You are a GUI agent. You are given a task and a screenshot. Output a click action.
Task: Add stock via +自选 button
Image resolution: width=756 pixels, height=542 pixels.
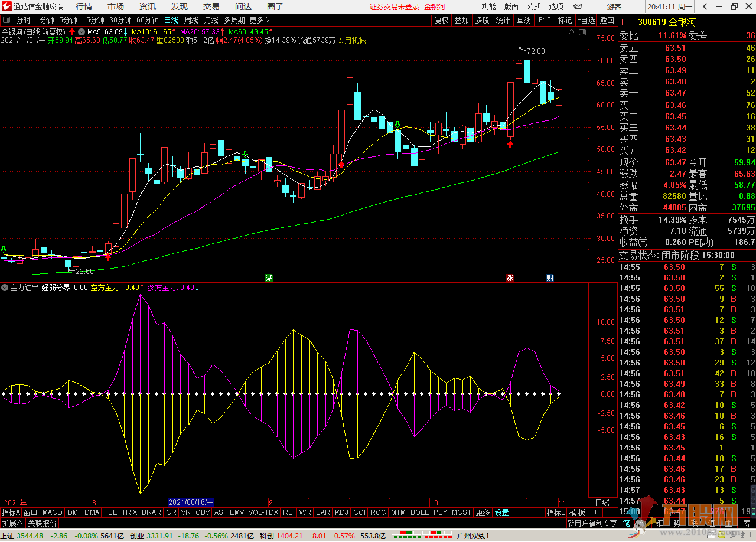click(x=585, y=20)
